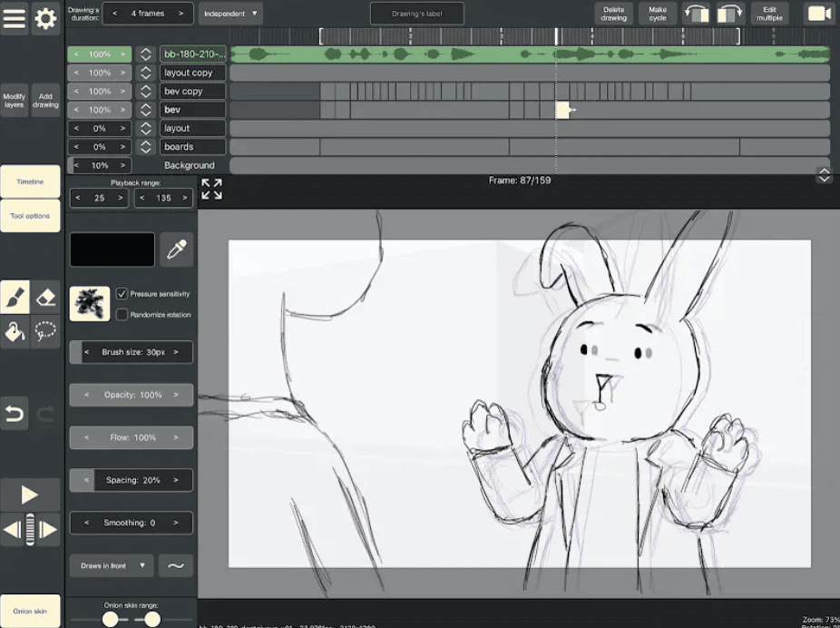840x628 pixels.
Task: Open the Independent dropdown
Action: click(x=230, y=14)
